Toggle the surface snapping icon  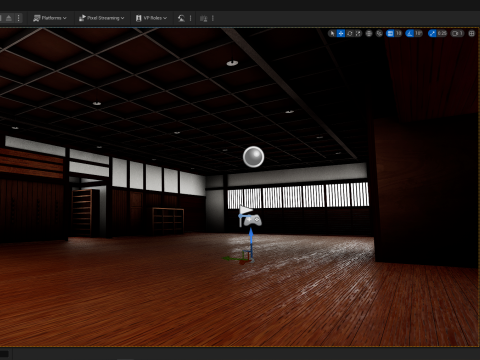pyautogui.click(x=379, y=33)
